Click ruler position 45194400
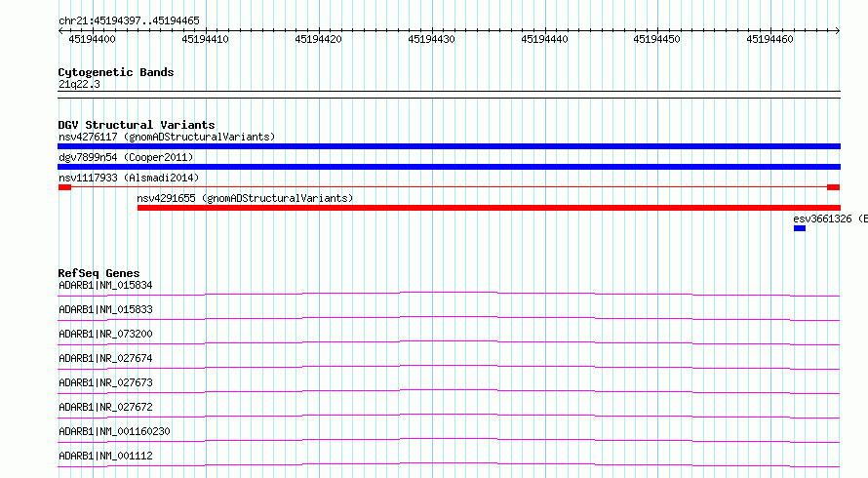This screenshot has width=868, height=478. pos(92,39)
